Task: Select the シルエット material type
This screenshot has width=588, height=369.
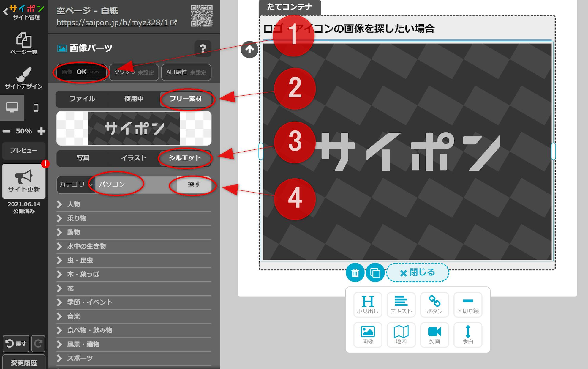Action: 185,158
